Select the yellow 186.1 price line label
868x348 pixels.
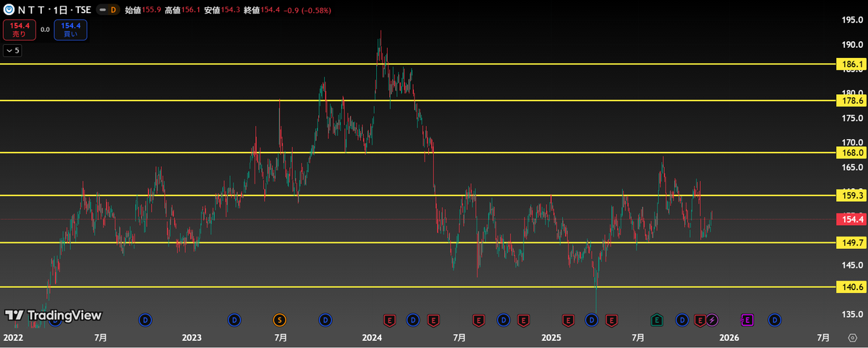pos(851,65)
